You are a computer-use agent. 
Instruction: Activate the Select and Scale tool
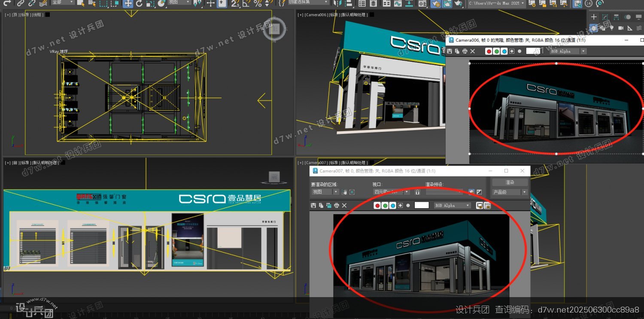[x=150, y=3]
